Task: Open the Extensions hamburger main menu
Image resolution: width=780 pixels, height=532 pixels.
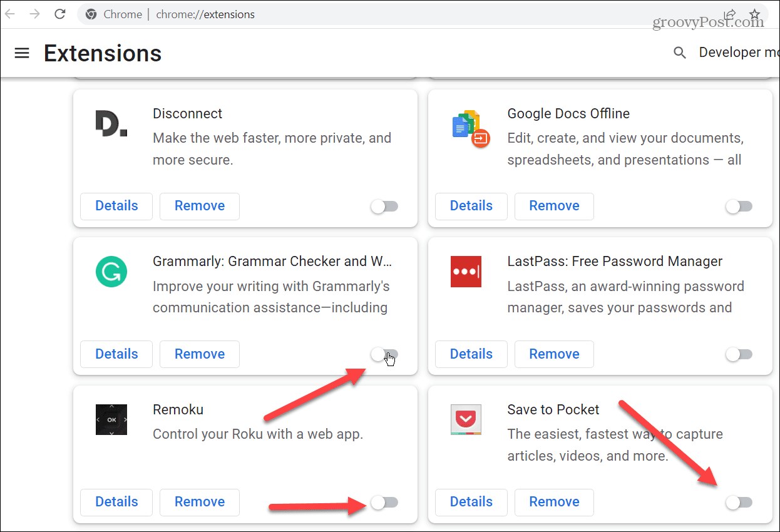Action: click(22, 53)
